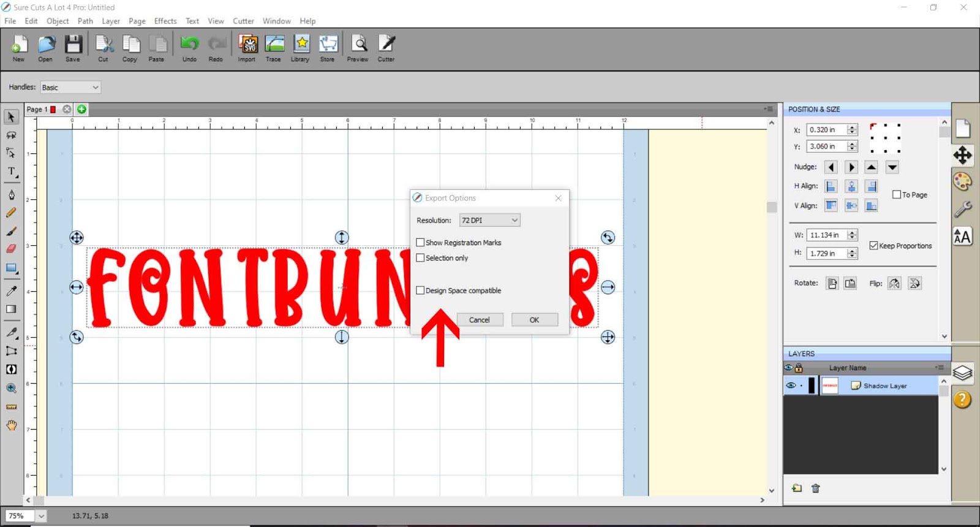Click OK in Export Options dialog
Screen dimensions: 980x527
click(x=535, y=320)
